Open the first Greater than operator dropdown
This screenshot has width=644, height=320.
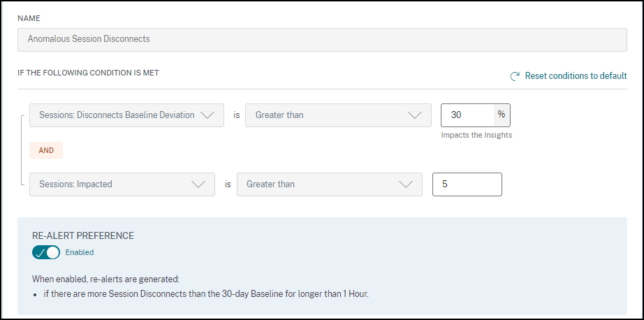click(328, 115)
